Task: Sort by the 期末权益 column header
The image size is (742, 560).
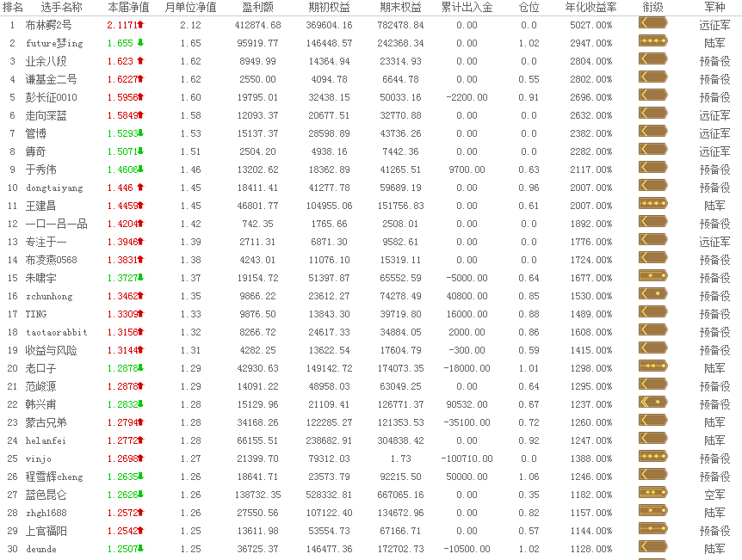Action: (400, 7)
